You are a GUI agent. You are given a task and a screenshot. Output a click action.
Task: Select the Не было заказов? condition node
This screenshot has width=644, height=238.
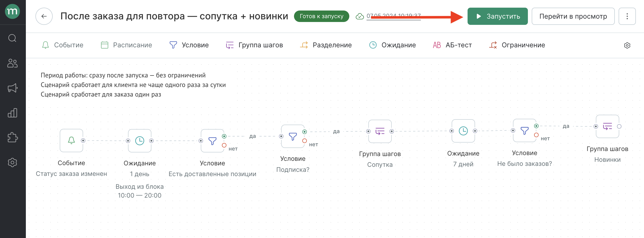(524, 130)
